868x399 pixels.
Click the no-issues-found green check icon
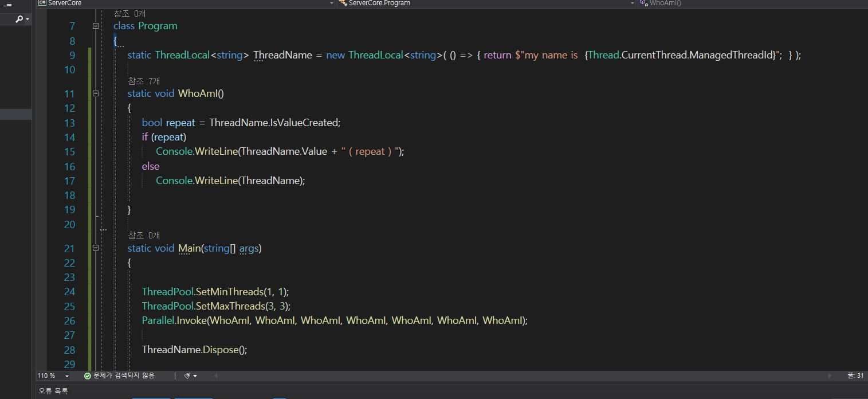tap(88, 376)
